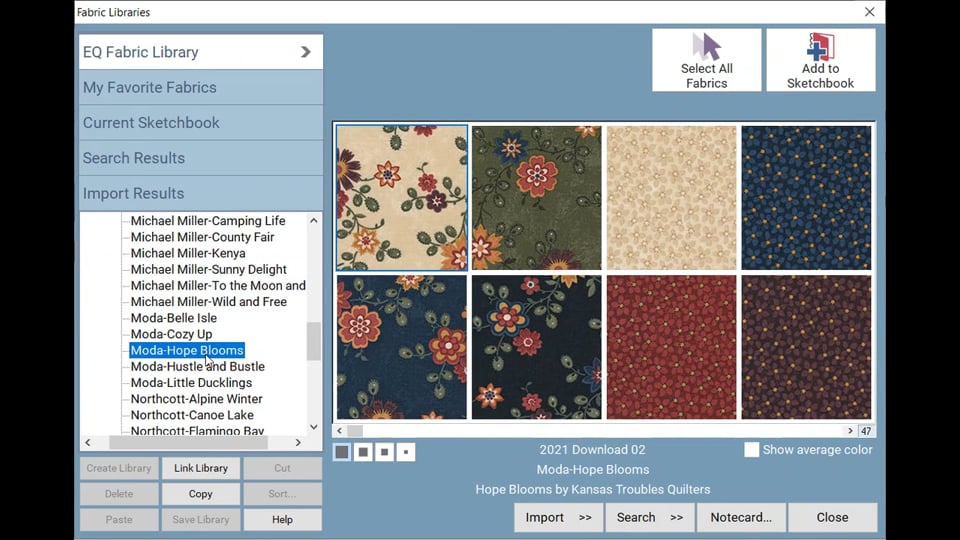Open Import Results section
Image resolution: width=960 pixels, height=540 pixels.
coord(201,193)
